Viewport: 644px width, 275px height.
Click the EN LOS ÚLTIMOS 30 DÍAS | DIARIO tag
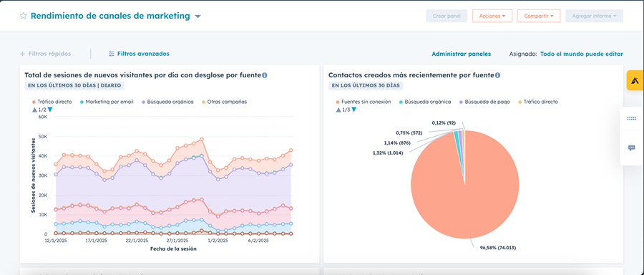point(74,86)
